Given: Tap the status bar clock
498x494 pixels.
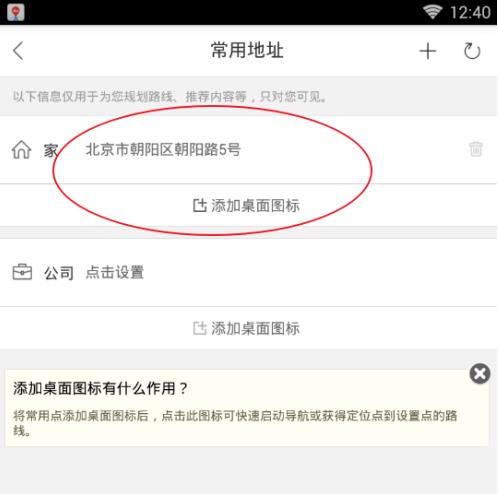Looking at the screenshot, I should pos(470,13).
